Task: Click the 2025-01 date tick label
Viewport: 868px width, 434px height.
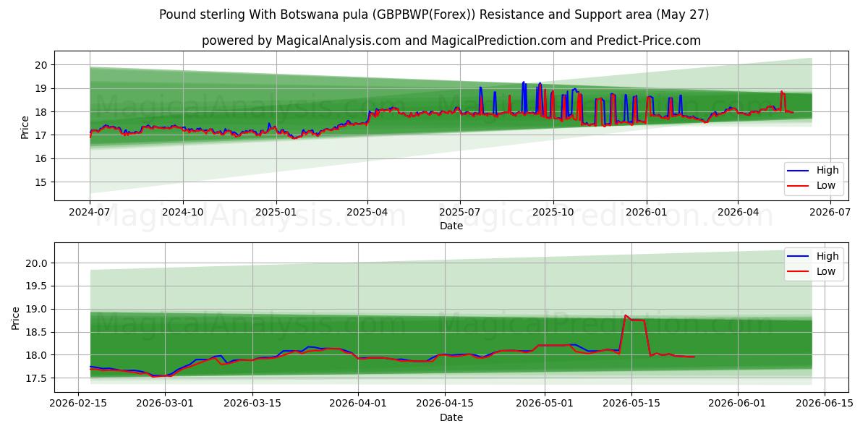Action: tap(276, 213)
